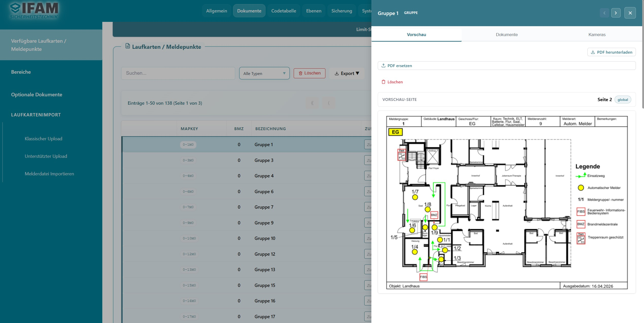The image size is (644, 323).
Task: Click the global badge next to Seite 2
Action: [623, 100]
